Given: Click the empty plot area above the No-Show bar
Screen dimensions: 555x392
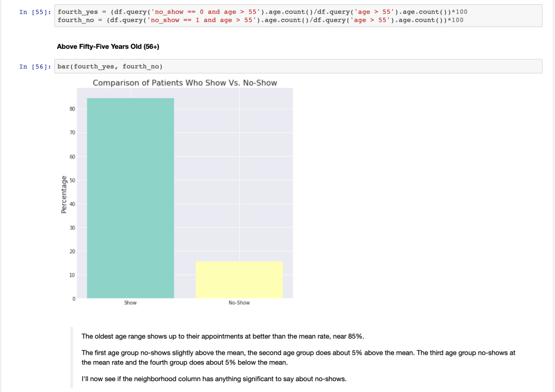Looking at the screenshot, I should coord(239,173).
